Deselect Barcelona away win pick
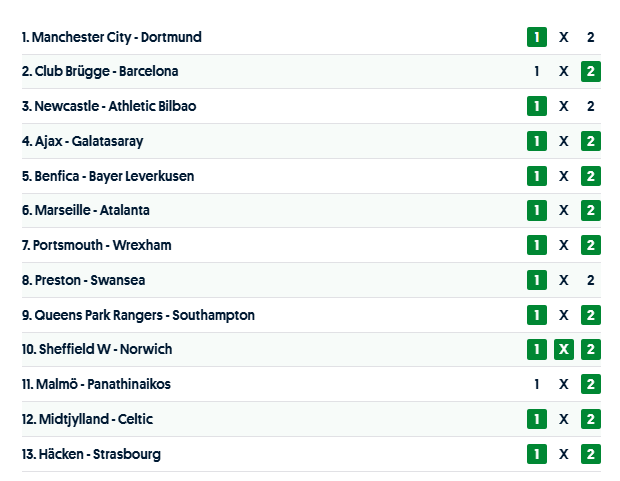 pos(591,72)
